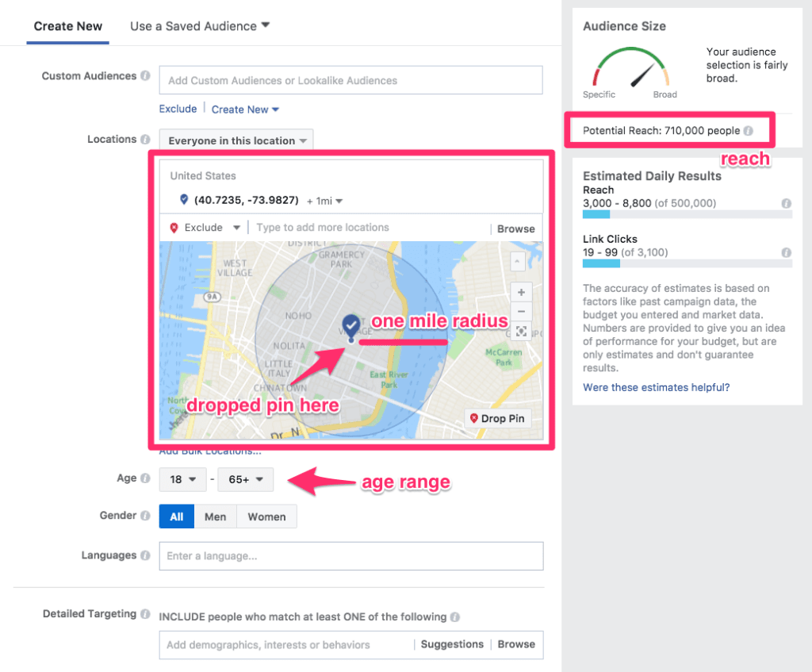
Task: Click the Drop Pin button on the map
Action: (x=498, y=418)
